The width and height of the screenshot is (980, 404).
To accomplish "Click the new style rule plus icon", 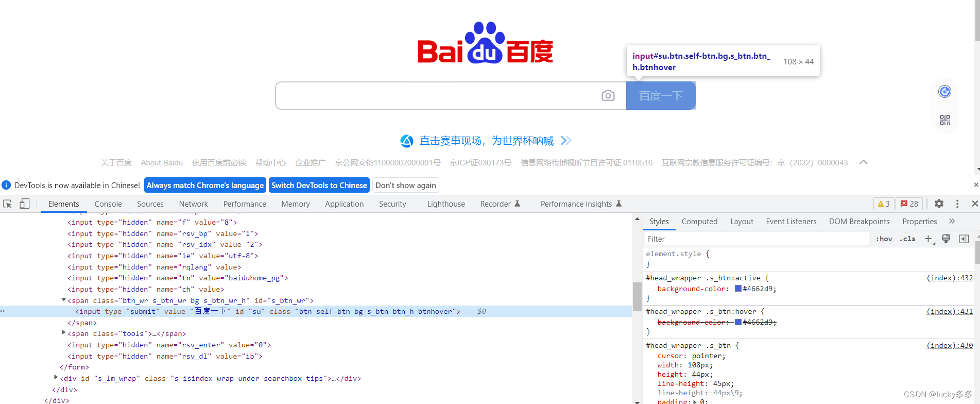I will click(929, 239).
